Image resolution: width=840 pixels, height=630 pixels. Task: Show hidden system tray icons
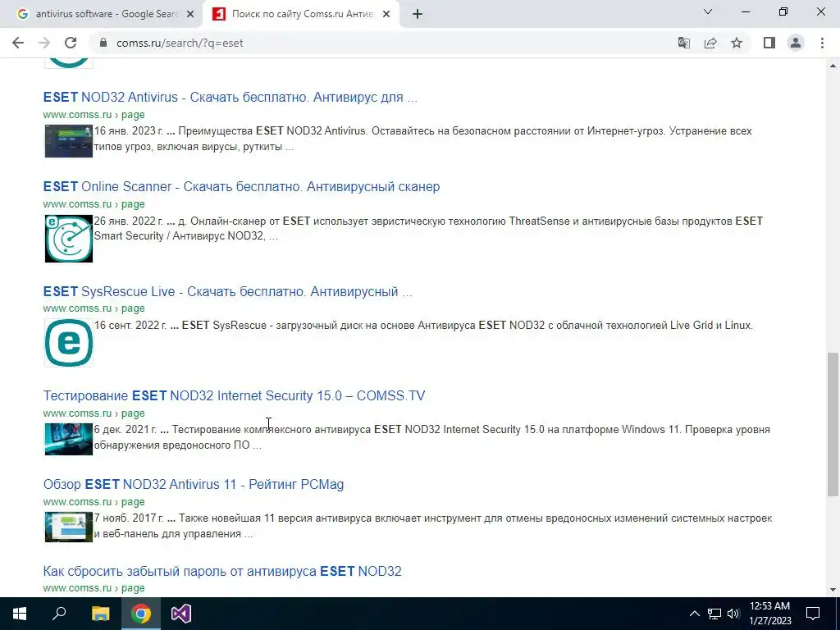(x=694, y=614)
